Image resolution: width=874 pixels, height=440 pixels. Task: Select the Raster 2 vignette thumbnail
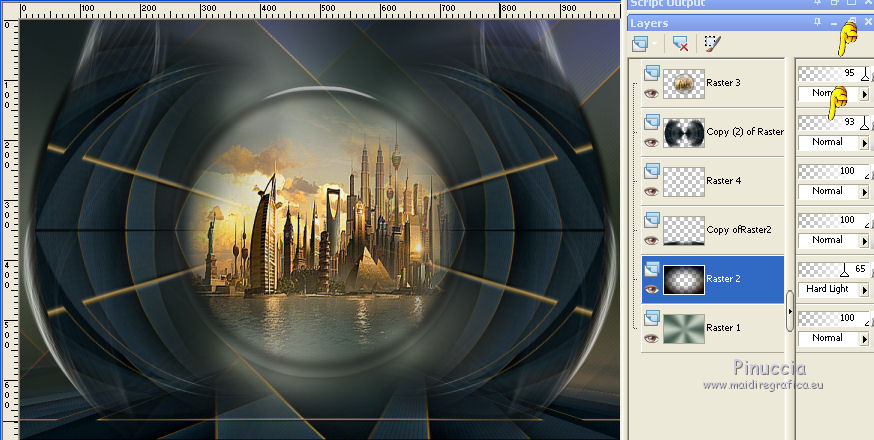(684, 280)
